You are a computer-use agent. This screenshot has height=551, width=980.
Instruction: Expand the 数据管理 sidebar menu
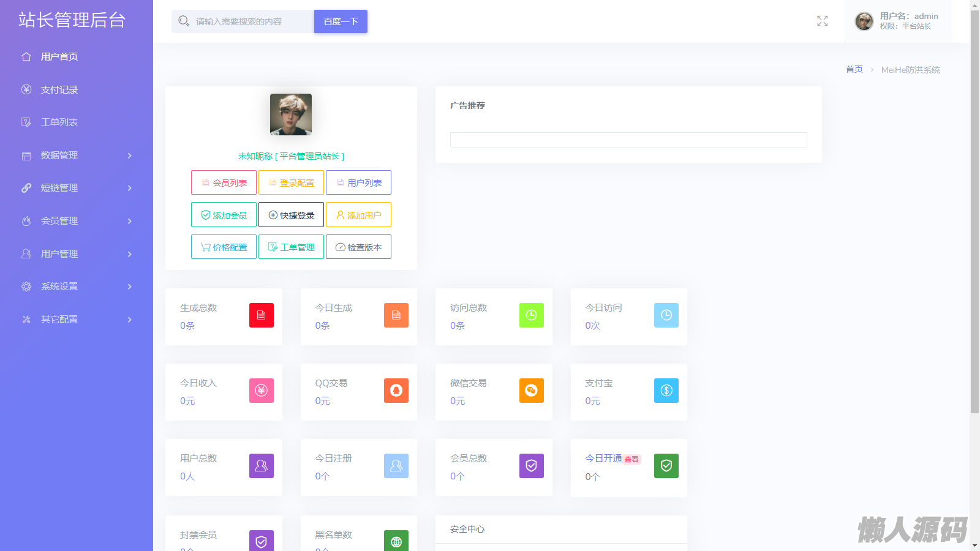point(77,156)
